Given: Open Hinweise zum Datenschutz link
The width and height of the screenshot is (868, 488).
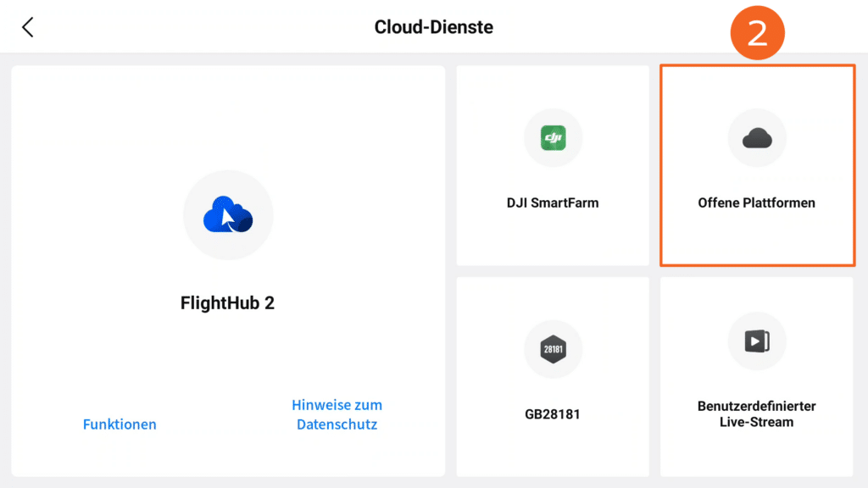Looking at the screenshot, I should (337, 415).
